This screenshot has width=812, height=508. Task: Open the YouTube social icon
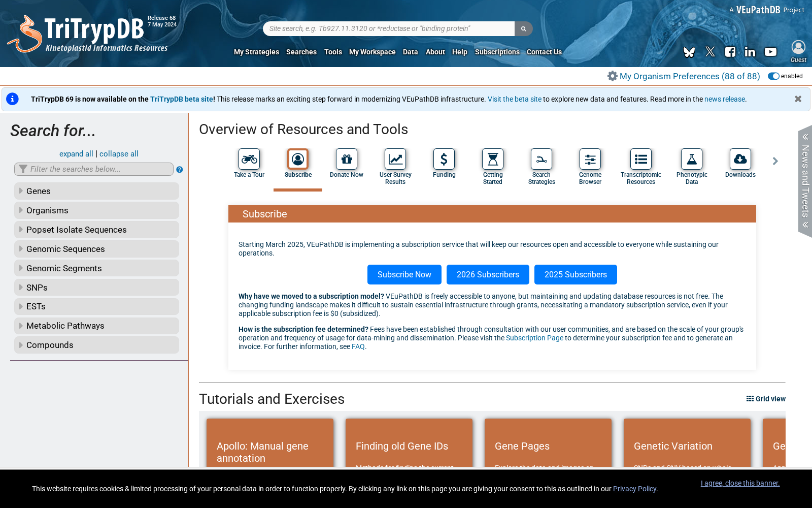point(770,52)
